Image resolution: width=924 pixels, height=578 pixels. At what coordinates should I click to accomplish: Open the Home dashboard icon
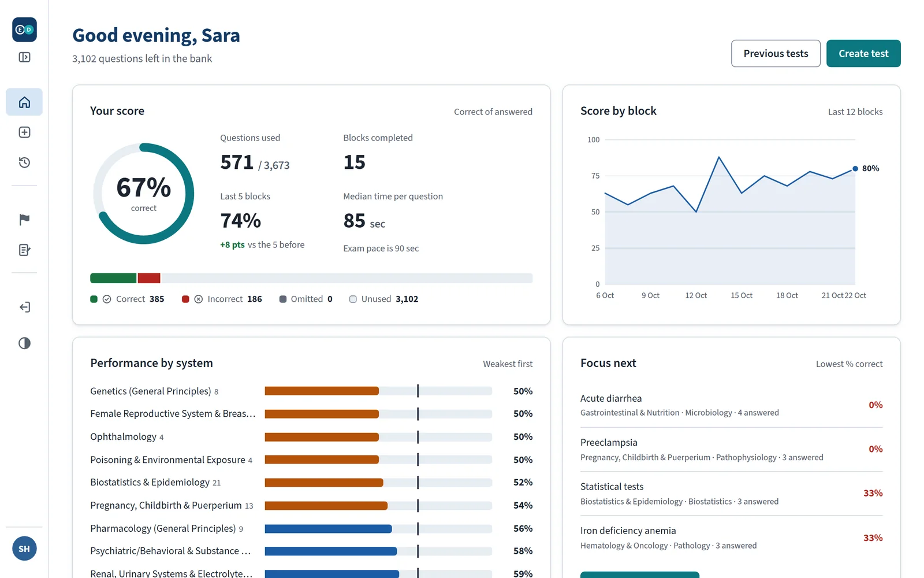point(24,102)
